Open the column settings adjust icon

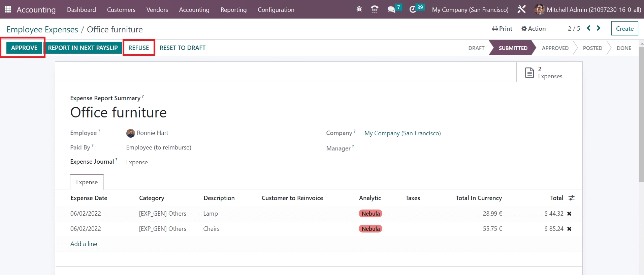click(x=572, y=198)
